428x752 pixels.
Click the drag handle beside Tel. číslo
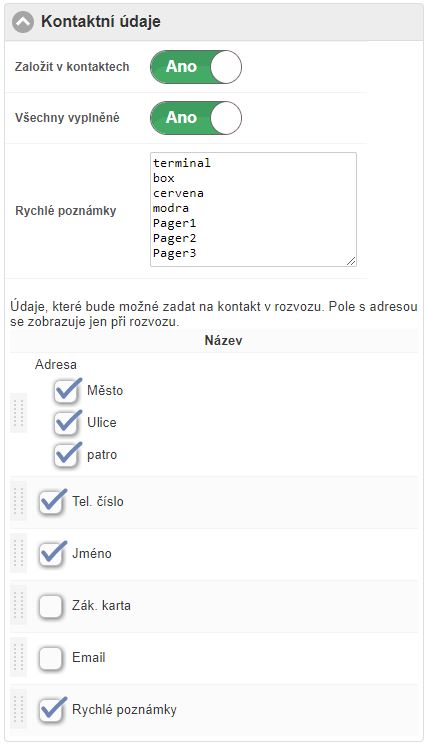19,501
